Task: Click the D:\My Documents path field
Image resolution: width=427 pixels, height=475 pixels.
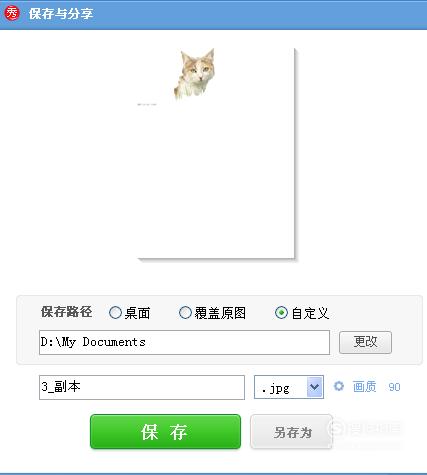Action: pyautogui.click(x=184, y=342)
